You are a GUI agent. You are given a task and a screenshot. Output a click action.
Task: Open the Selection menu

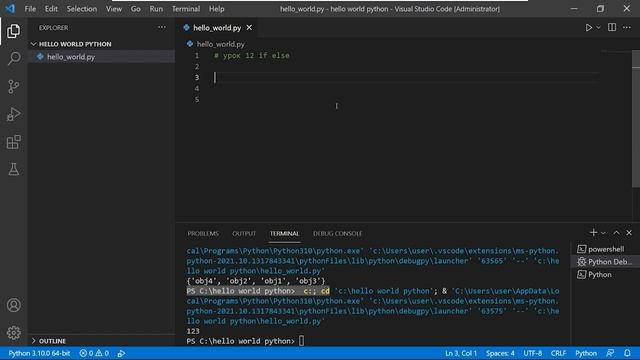click(x=82, y=9)
